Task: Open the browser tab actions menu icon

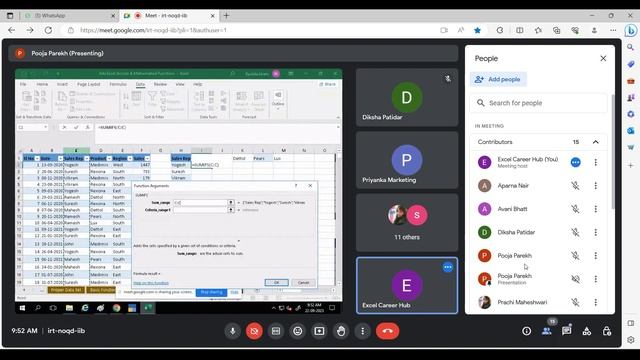Action: click(x=10, y=16)
